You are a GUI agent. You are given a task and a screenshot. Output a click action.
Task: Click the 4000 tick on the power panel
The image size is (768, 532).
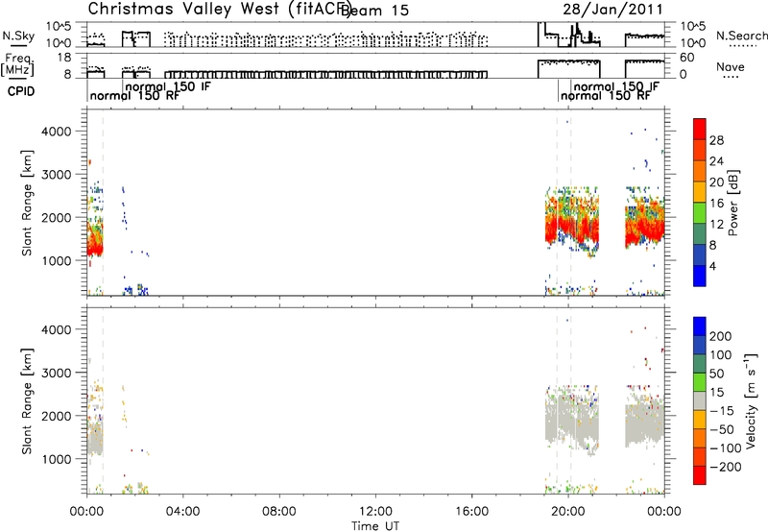click(57, 132)
